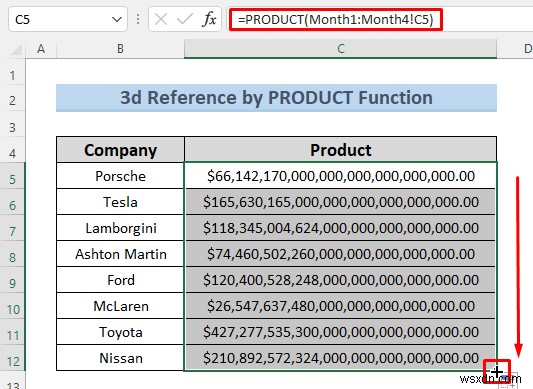This screenshot has width=533, height=389.
Task: Select the Tesla cell
Action: (x=120, y=202)
